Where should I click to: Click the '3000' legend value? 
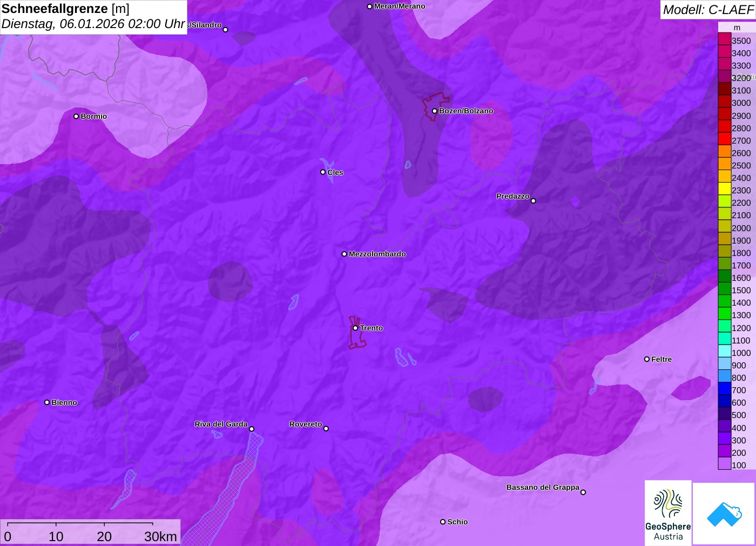coord(741,103)
